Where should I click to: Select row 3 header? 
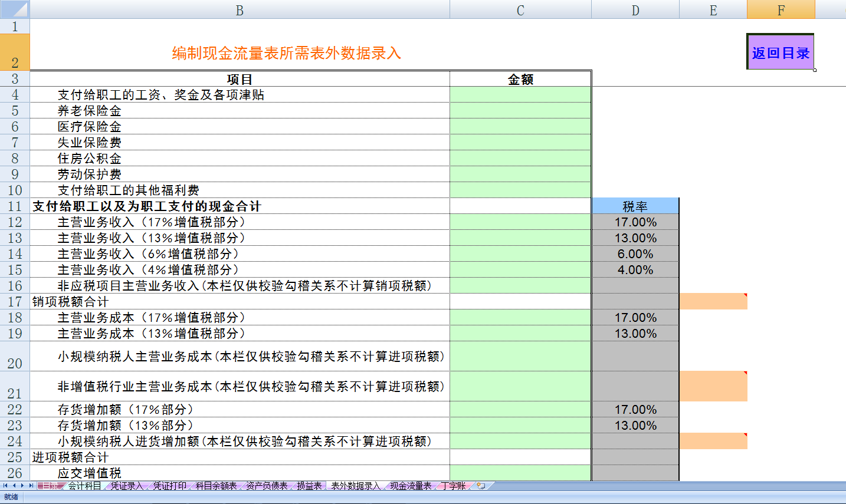point(15,79)
